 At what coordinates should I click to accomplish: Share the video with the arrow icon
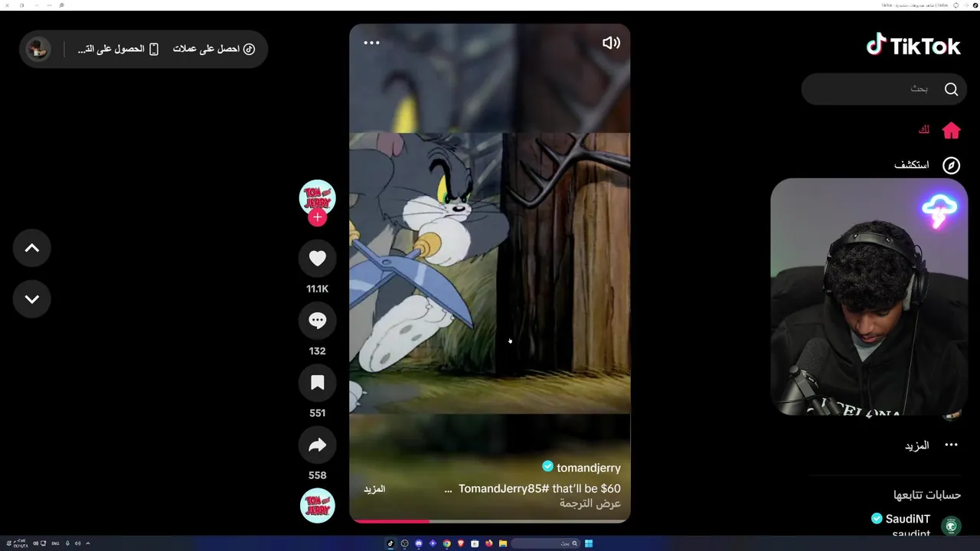[x=317, y=445]
